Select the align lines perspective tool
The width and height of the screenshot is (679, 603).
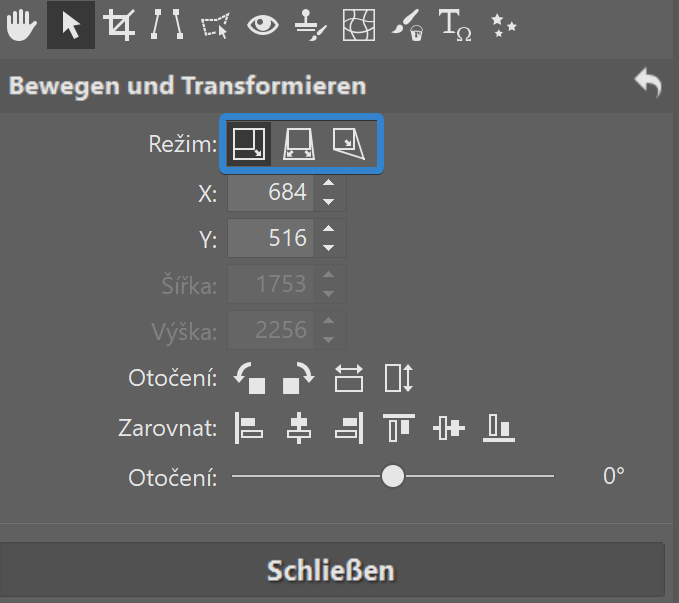point(167,25)
